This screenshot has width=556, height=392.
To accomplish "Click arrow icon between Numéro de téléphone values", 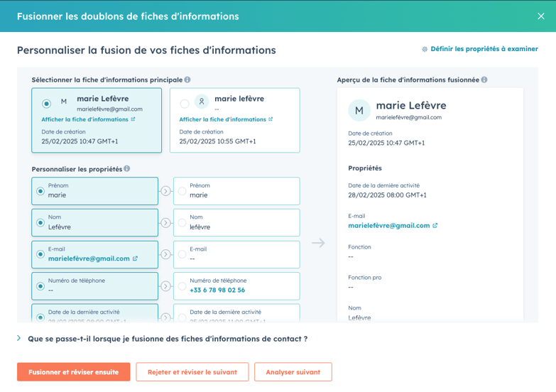I will [x=165, y=286].
